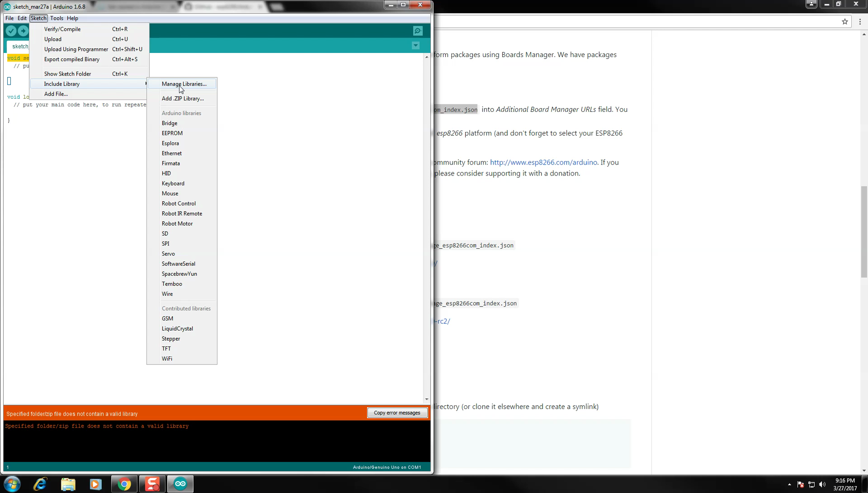868x493 pixels.
Task: Select the SoftwareSerial library
Action: [x=178, y=264]
